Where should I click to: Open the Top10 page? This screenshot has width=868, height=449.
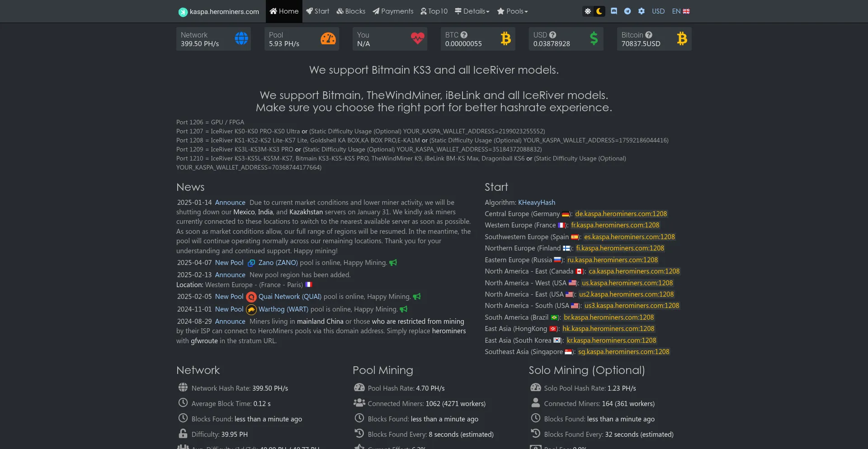pos(434,11)
